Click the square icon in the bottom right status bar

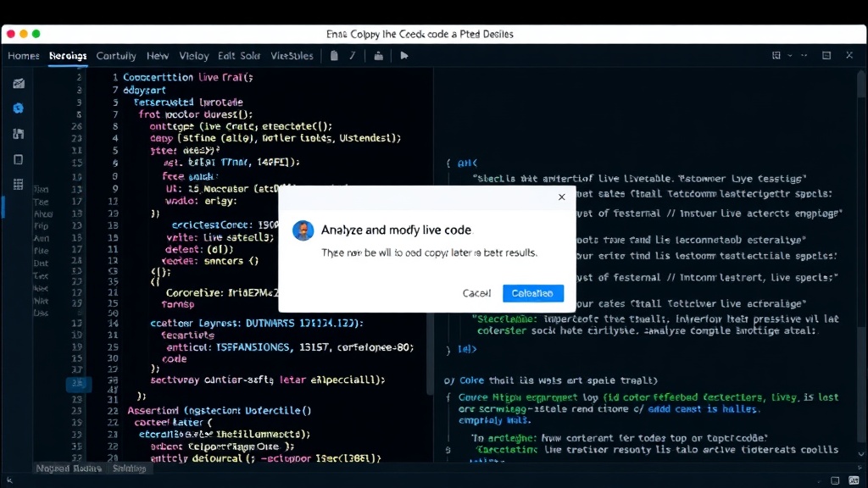pyautogui.click(x=835, y=480)
